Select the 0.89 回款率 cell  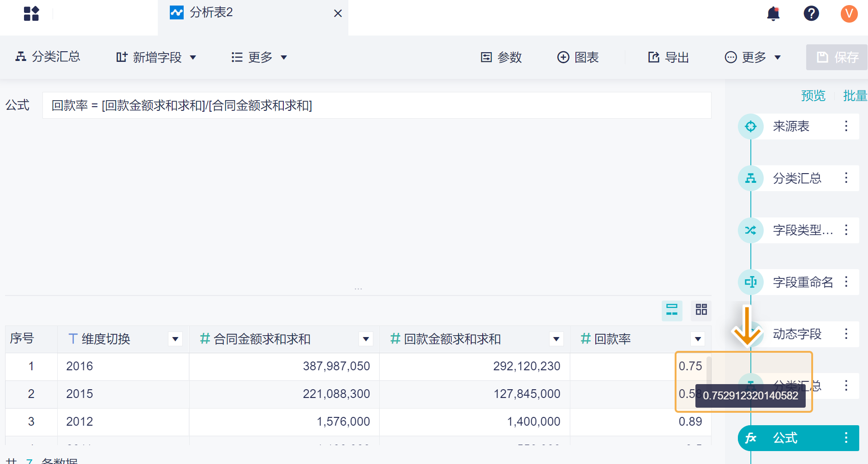[641, 422]
